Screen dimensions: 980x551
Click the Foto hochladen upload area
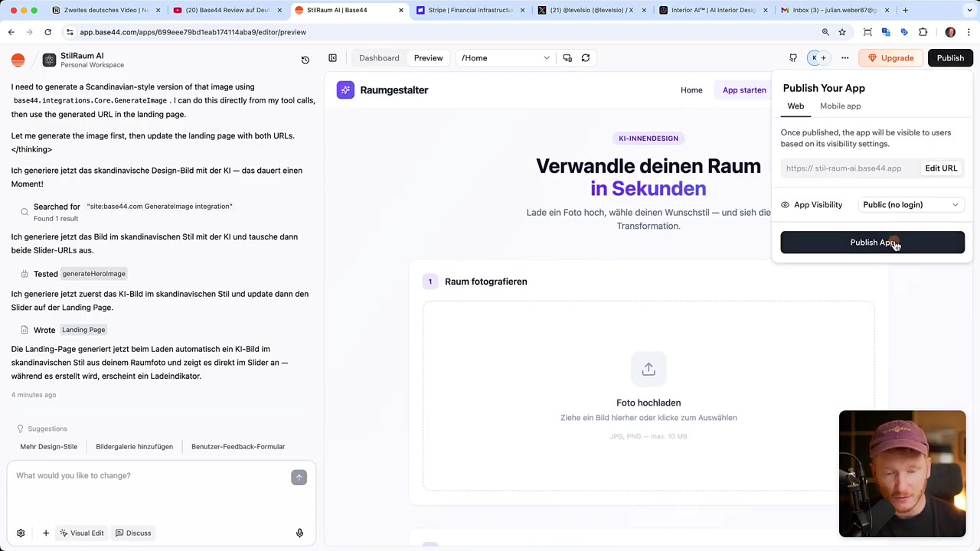click(648, 396)
